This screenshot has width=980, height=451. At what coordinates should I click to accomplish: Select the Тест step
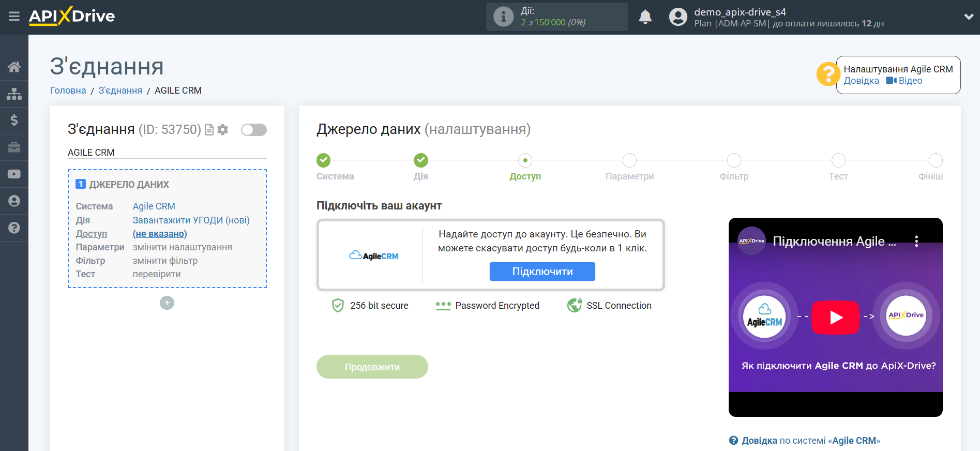click(x=838, y=160)
